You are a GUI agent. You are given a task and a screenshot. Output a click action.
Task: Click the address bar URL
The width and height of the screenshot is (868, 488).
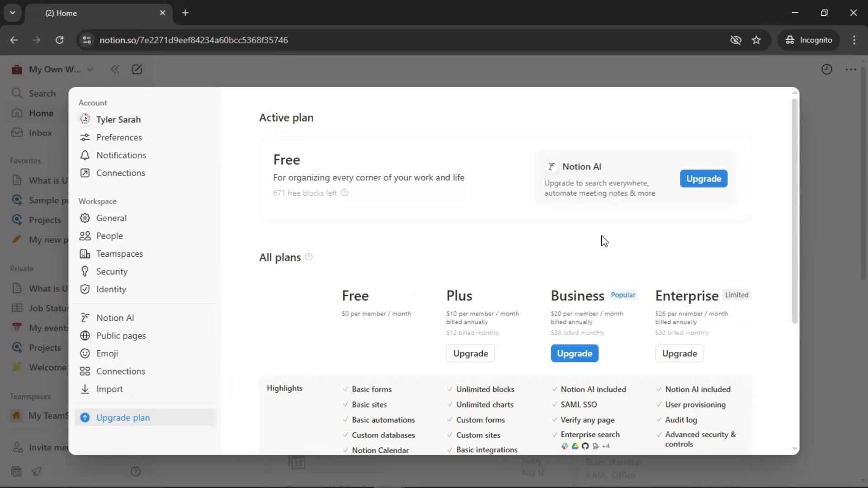193,40
